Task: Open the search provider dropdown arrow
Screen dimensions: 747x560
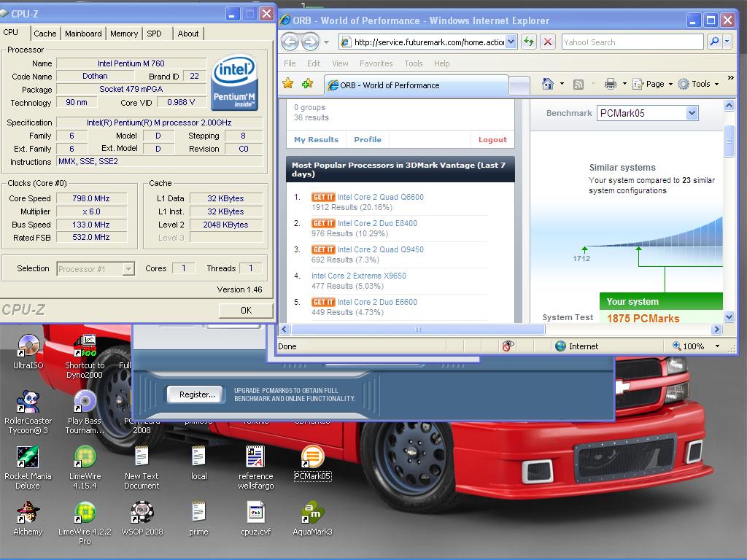Action: 727,42
